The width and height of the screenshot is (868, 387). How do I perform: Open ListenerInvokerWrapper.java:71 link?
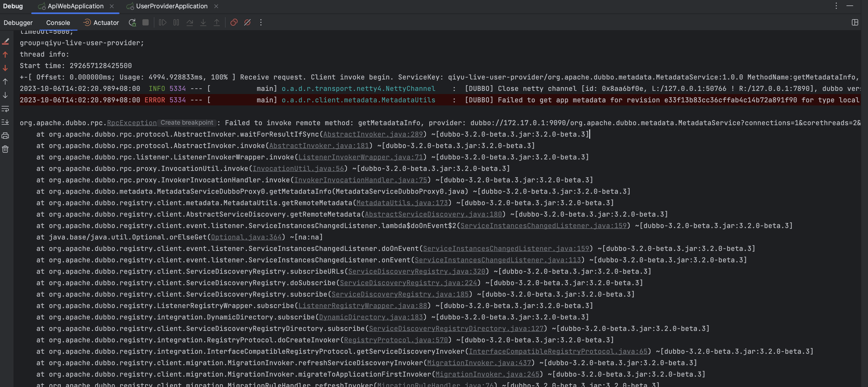click(360, 157)
